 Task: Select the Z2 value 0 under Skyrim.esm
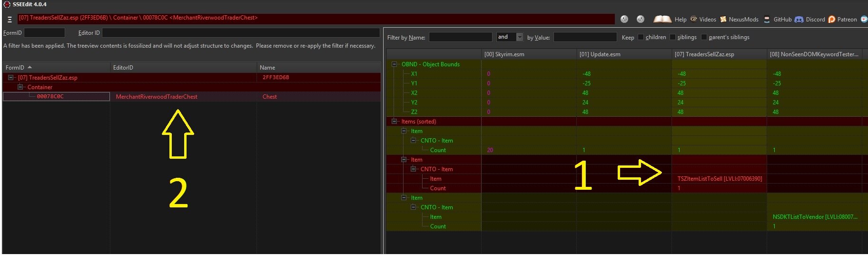click(x=489, y=112)
